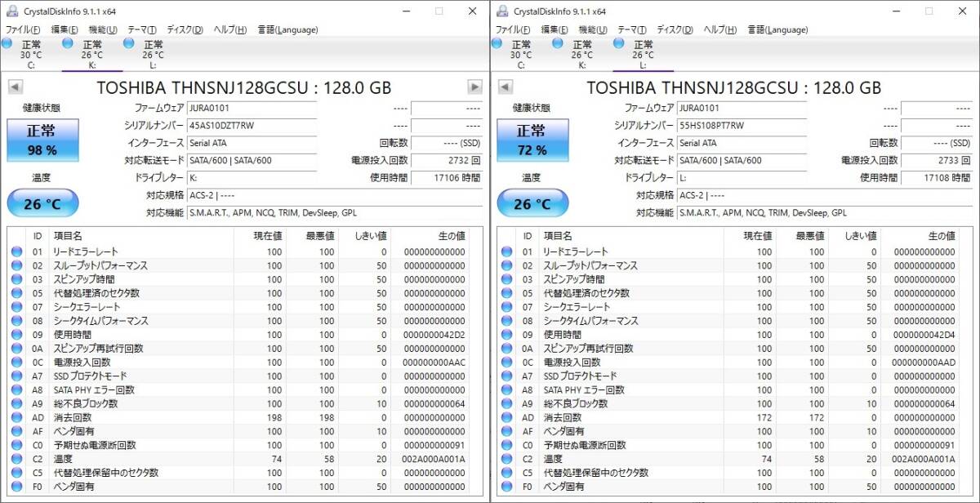Click status orb for リードエラーレート in left window
The height and width of the screenshot is (503, 980).
click(x=16, y=252)
